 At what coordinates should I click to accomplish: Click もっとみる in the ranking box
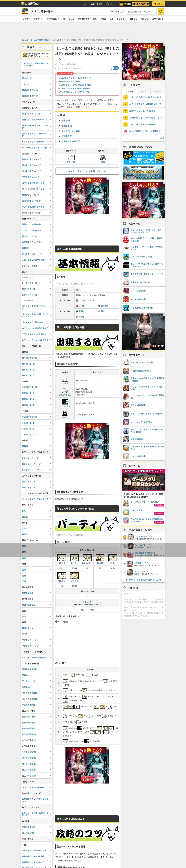[159, 138]
